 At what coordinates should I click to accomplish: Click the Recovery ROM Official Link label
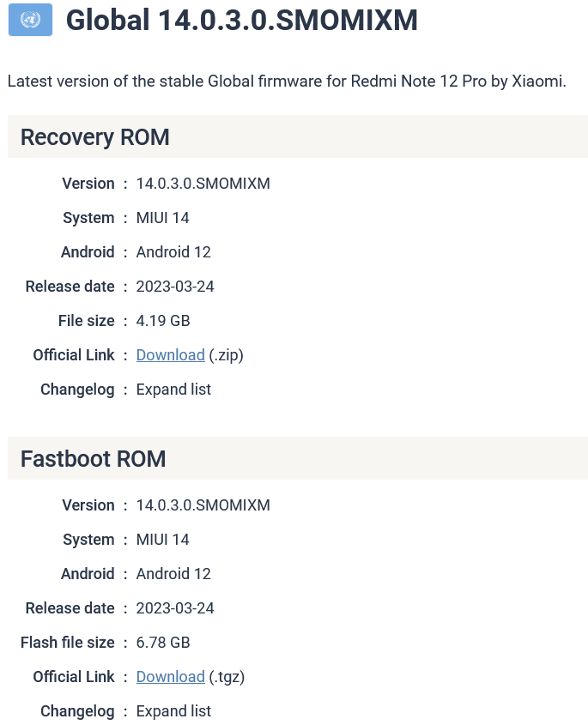74,355
